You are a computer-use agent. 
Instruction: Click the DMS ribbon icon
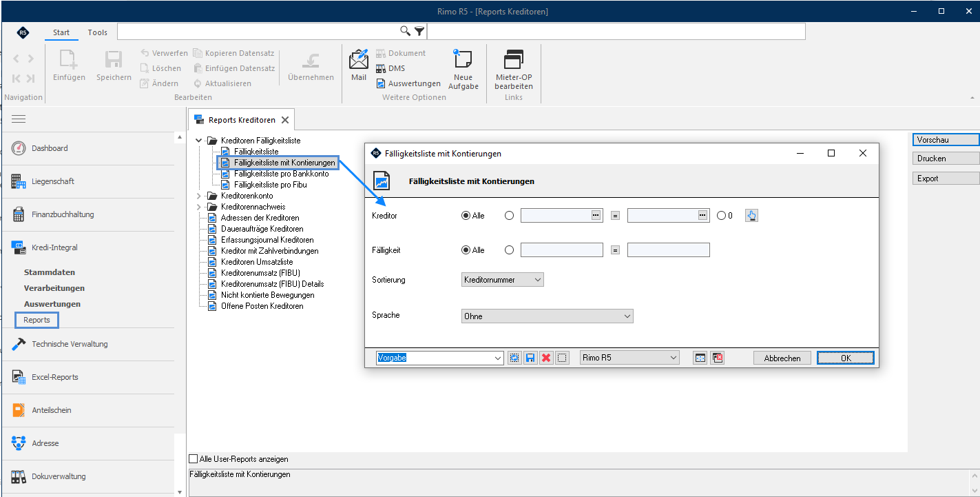381,68
